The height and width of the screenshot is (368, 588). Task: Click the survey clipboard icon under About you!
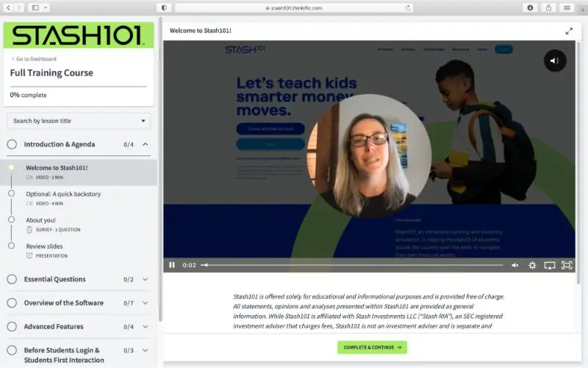[29, 230]
